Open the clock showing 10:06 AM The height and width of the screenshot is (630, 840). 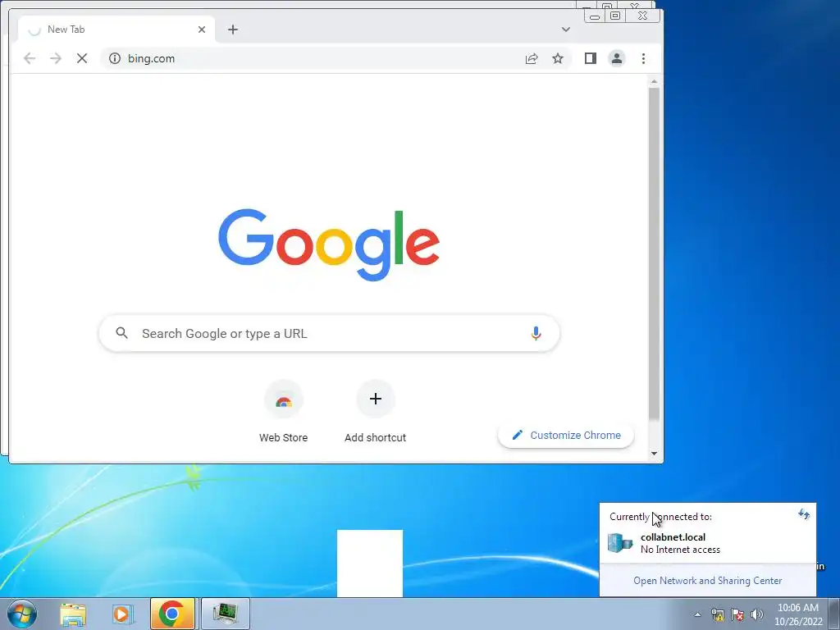798,614
